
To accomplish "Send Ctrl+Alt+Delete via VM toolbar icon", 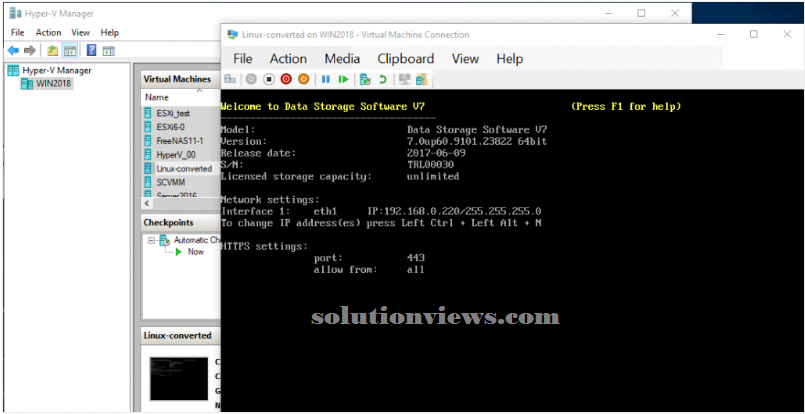I will (x=230, y=79).
